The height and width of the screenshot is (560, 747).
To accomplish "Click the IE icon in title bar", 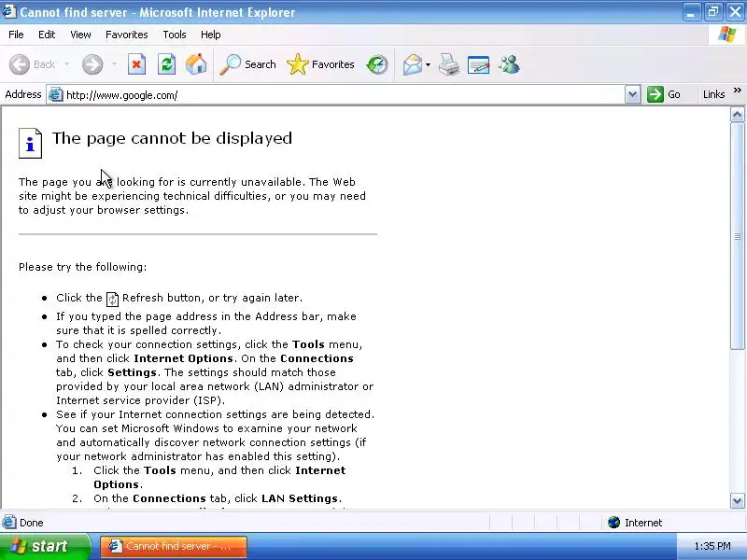I will tap(9, 11).
